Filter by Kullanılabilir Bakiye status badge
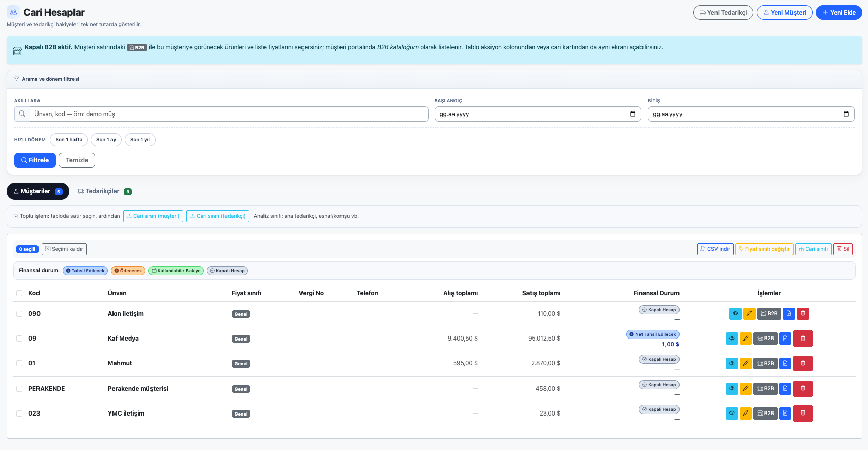868x450 pixels. click(x=176, y=271)
